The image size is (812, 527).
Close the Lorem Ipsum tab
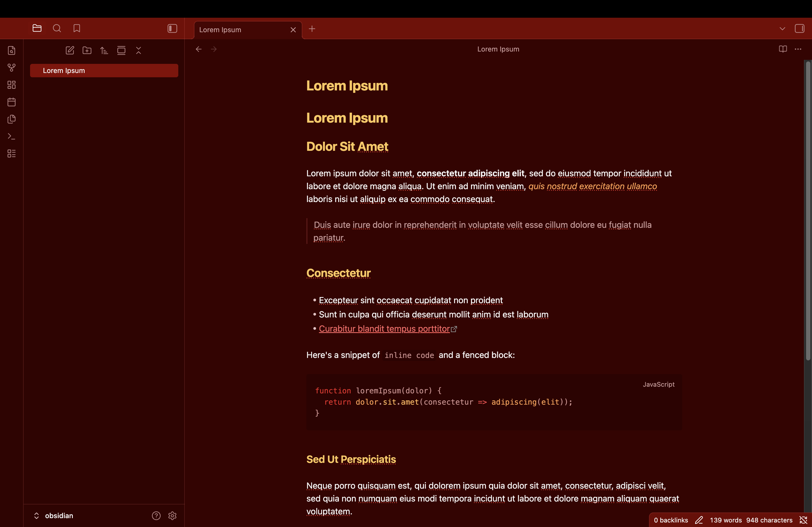pos(293,30)
